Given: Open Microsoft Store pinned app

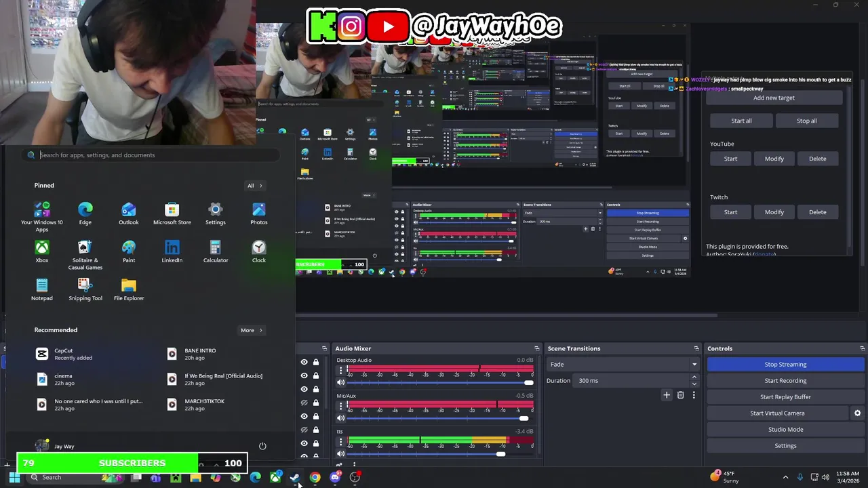Looking at the screenshot, I should pos(172,213).
